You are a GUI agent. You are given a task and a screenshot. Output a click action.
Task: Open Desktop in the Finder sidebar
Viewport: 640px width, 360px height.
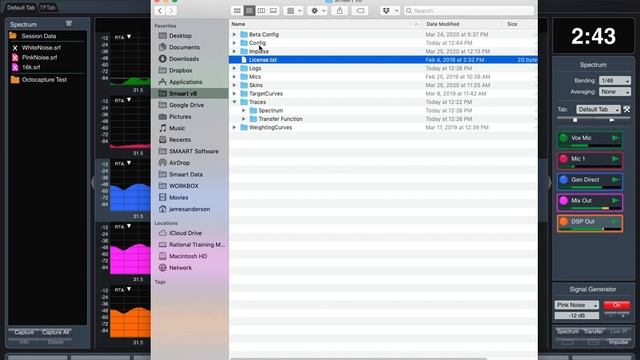(180, 36)
